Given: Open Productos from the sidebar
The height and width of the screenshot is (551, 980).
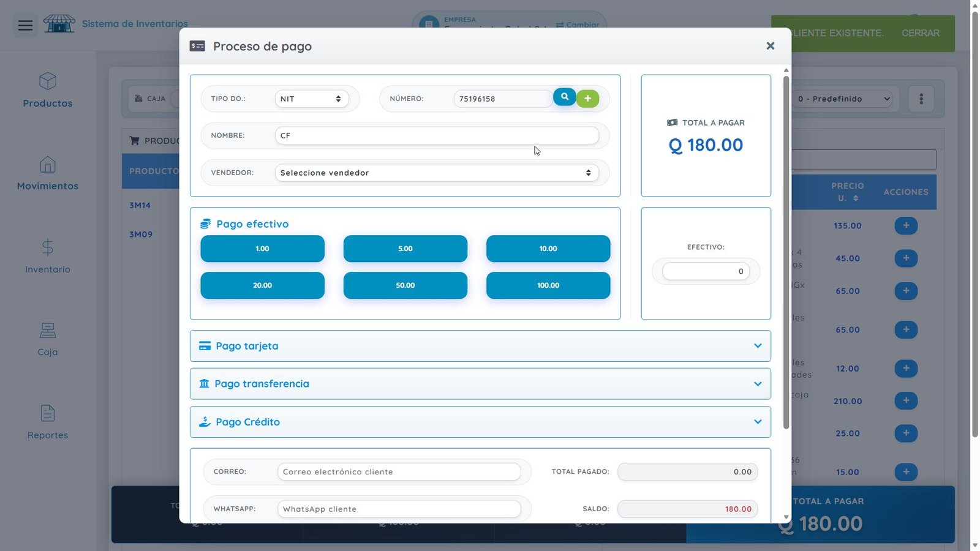Looking at the screenshot, I should [48, 90].
